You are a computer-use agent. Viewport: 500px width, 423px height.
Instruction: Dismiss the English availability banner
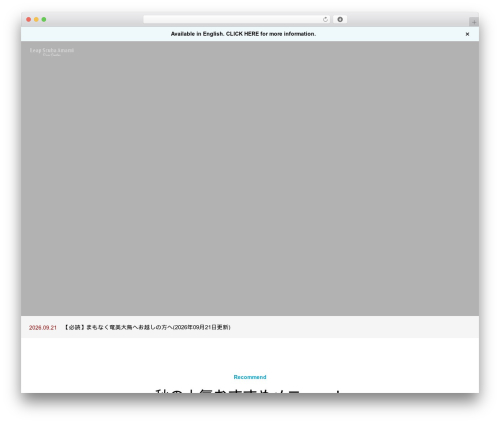click(467, 34)
